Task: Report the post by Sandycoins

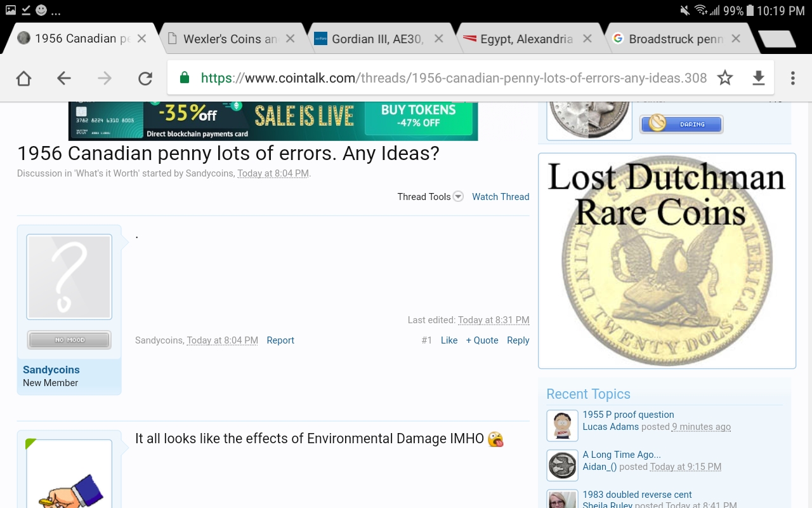Action: click(280, 340)
